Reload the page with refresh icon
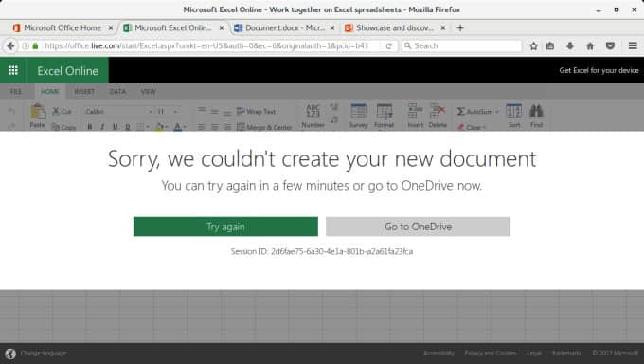 tap(388, 45)
